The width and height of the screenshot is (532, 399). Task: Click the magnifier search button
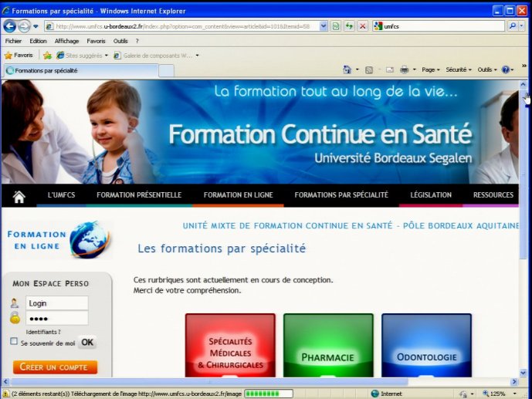pos(513,26)
